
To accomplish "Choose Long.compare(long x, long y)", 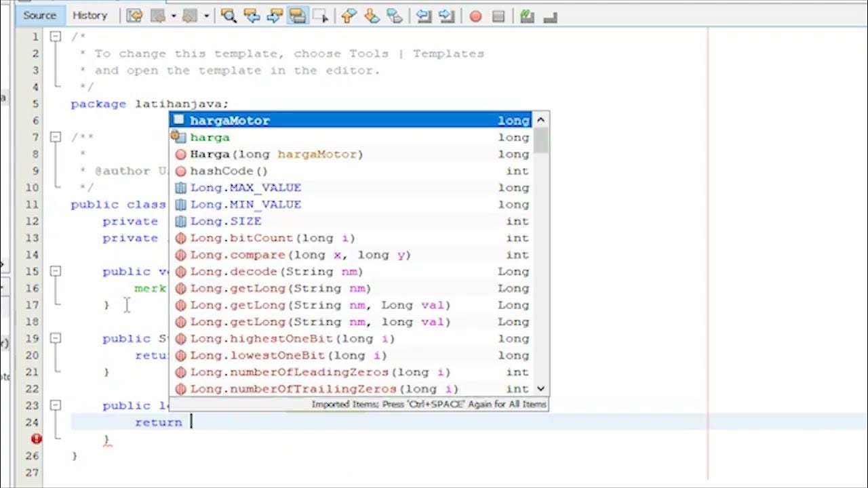I will [351, 255].
